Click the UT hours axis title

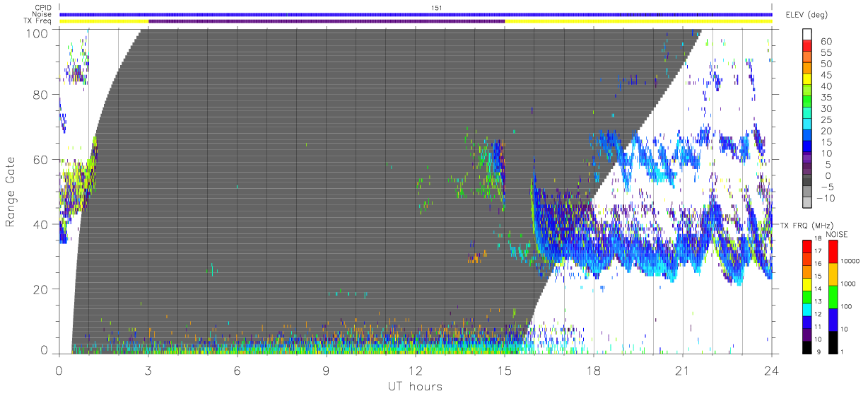(415, 386)
